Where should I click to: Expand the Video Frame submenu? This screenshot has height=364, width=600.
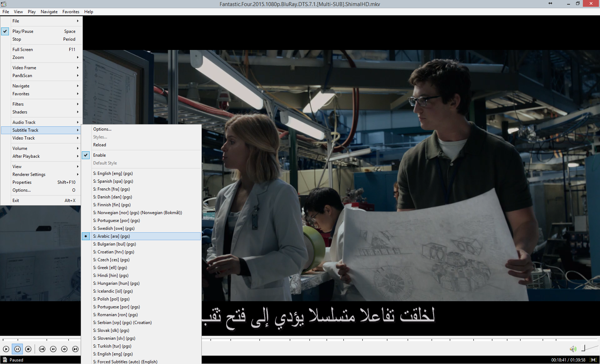(41, 68)
